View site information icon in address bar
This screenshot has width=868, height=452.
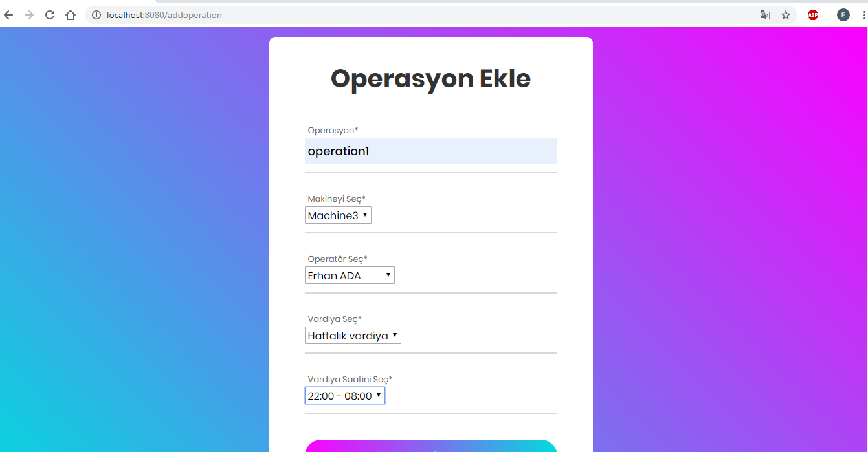point(96,15)
